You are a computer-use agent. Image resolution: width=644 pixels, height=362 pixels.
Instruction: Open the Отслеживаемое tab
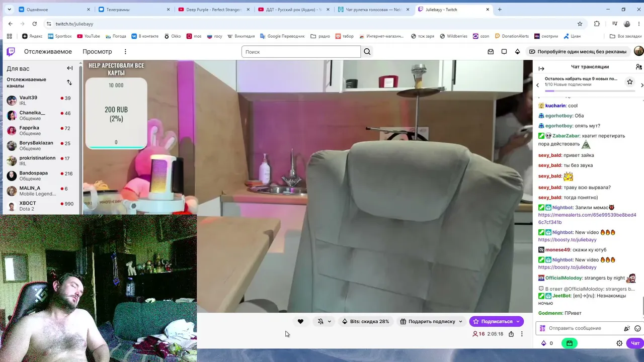[48, 52]
